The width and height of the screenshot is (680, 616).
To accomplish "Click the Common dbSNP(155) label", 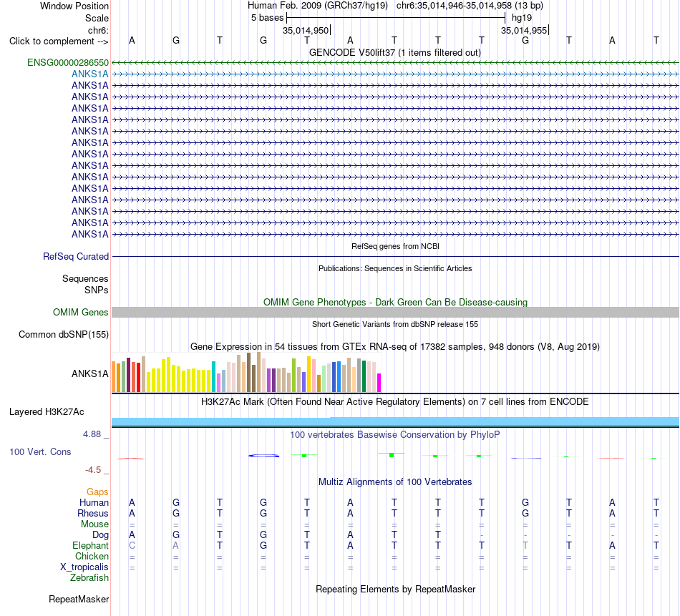I will (x=64, y=334).
